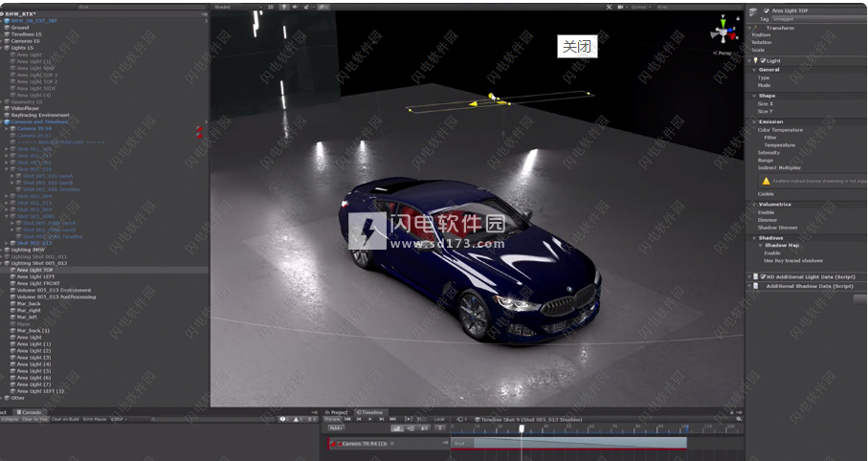Select Volume 005_013 PostProcessing
This screenshot has height=461, width=868.
(x=56, y=297)
